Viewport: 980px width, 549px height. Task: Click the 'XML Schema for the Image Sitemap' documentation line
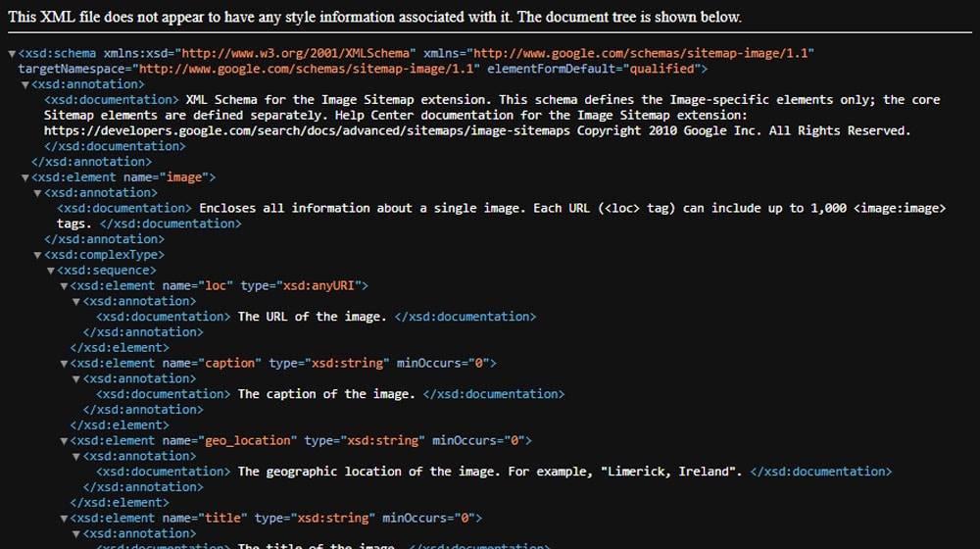[563, 99]
